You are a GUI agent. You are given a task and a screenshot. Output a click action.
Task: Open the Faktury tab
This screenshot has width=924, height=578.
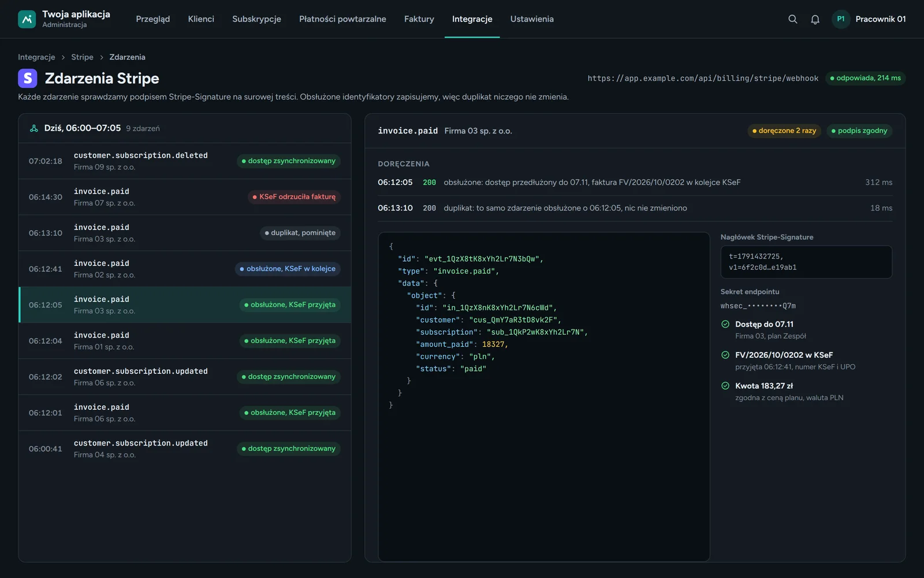point(419,19)
